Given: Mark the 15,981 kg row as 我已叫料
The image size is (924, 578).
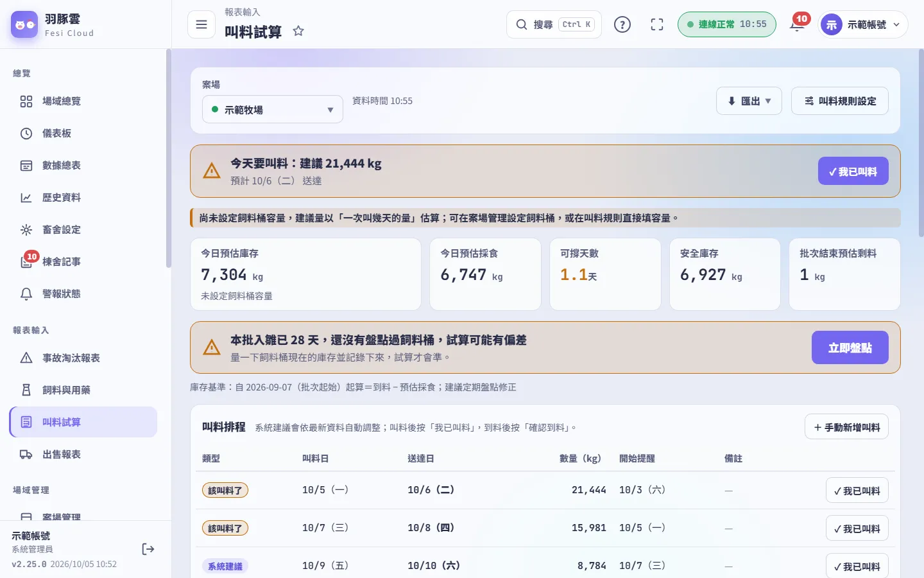Looking at the screenshot, I should 857,528.
